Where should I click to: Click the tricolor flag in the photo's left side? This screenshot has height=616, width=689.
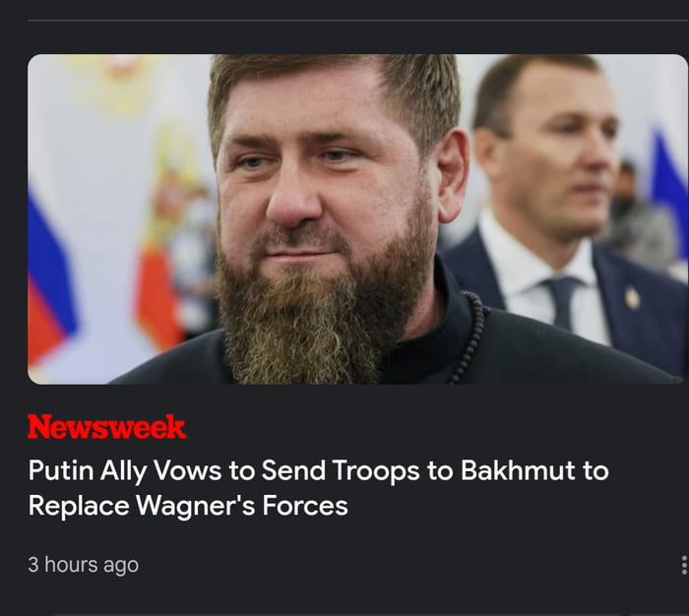point(50,281)
